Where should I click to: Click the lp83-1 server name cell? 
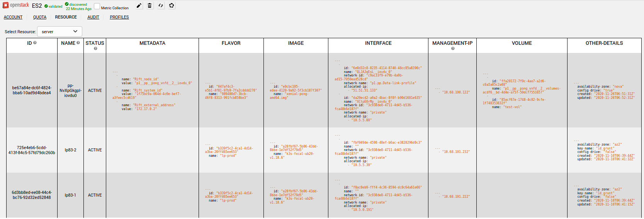[x=70, y=195]
